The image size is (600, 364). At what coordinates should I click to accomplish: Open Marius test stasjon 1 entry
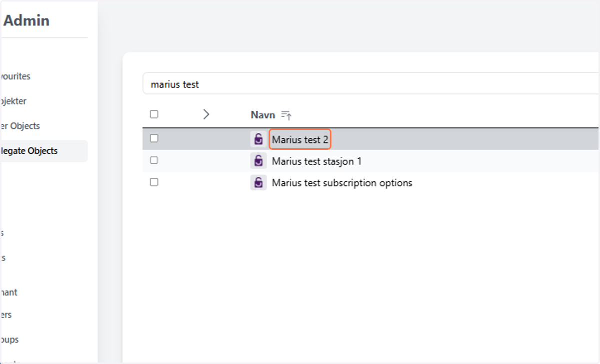316,161
